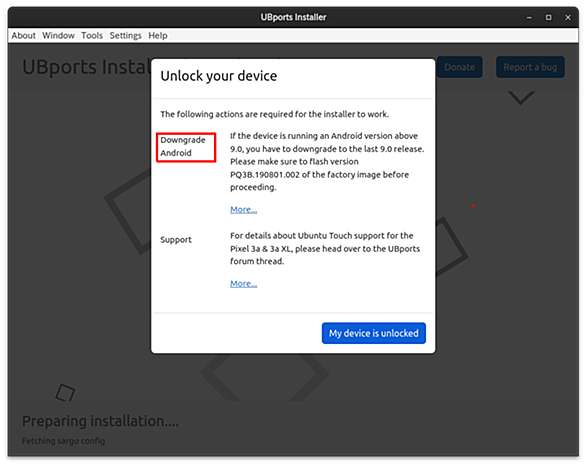This screenshot has height=465, width=586.
Task: Click the Donate button
Action: 459,67
